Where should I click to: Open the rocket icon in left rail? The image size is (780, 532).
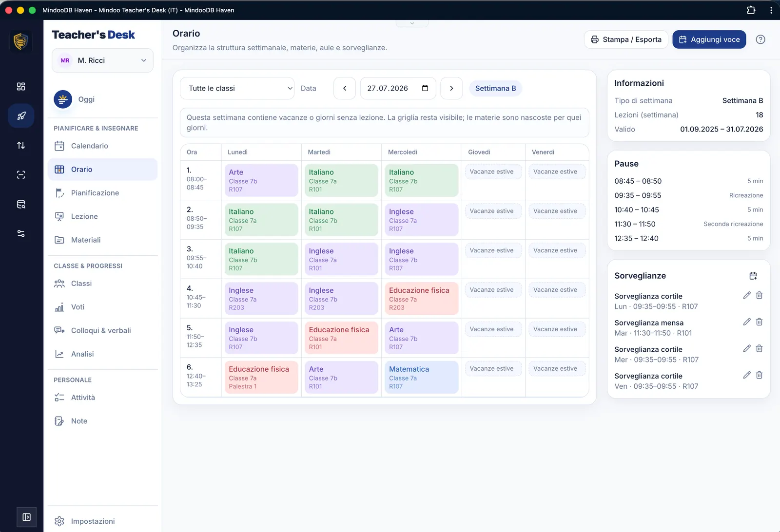point(21,116)
